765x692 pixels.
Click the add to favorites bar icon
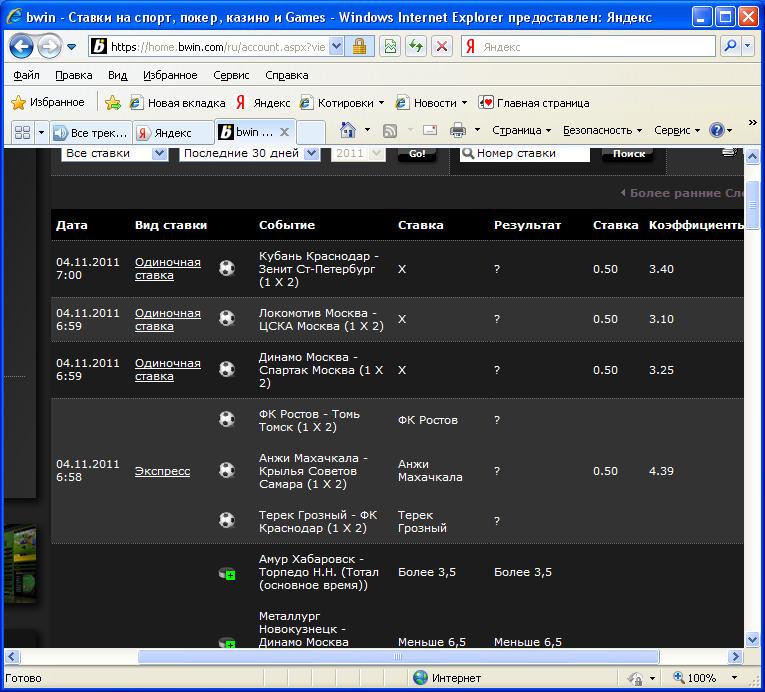tap(113, 102)
